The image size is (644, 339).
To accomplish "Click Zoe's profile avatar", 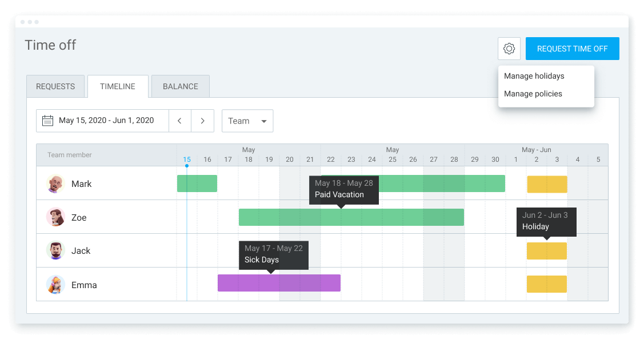I will (x=55, y=217).
